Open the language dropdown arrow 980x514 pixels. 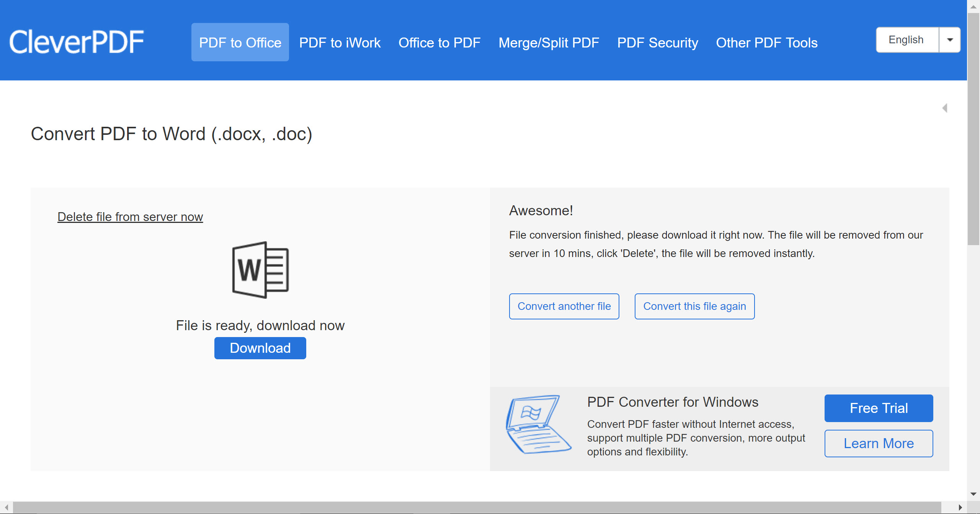(x=950, y=40)
